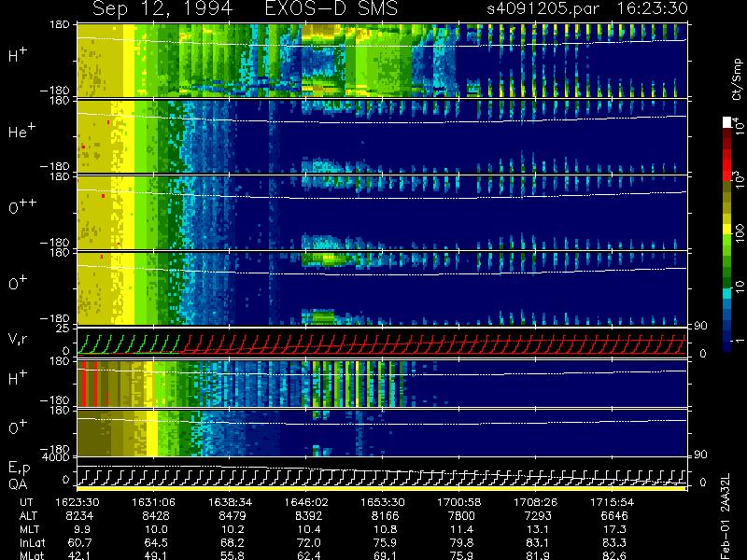Click the "UT" row header
The width and height of the screenshot is (747, 560).
coord(26,502)
